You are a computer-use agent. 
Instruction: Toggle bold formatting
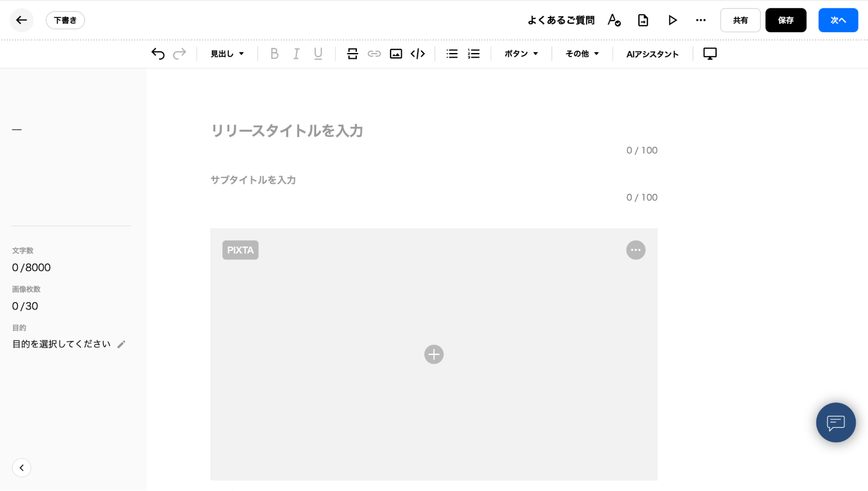pyautogui.click(x=274, y=54)
